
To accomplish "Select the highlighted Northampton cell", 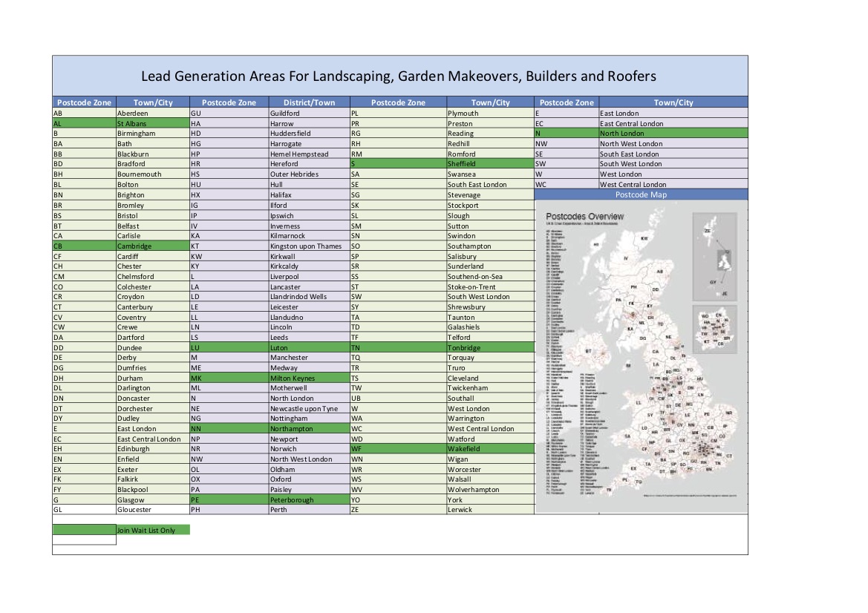I will coord(309,429).
